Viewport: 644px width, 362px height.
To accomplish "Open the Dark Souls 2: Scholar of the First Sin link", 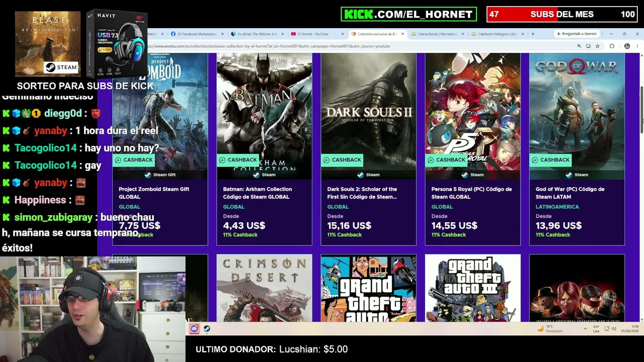I will click(x=362, y=193).
